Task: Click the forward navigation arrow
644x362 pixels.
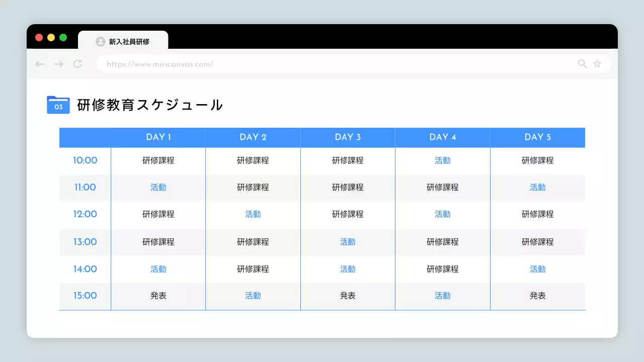Action: pyautogui.click(x=58, y=64)
